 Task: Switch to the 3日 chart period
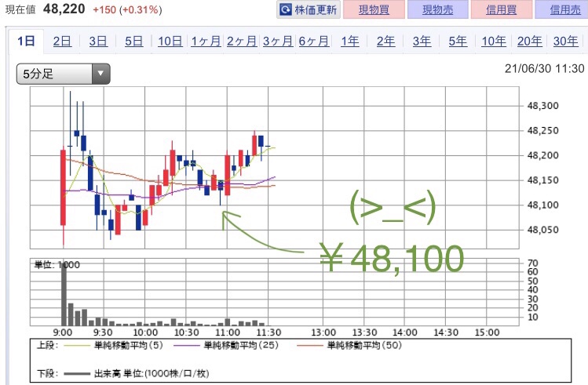98,41
